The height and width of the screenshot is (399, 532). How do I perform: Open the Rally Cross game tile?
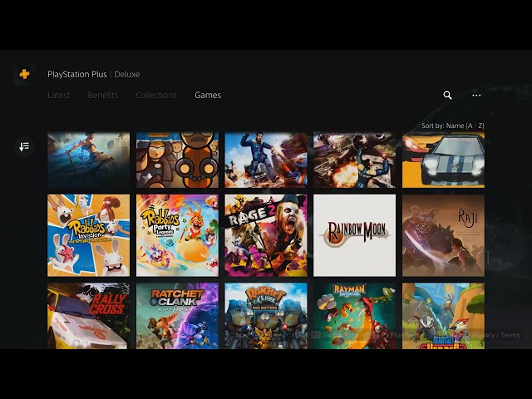89,316
